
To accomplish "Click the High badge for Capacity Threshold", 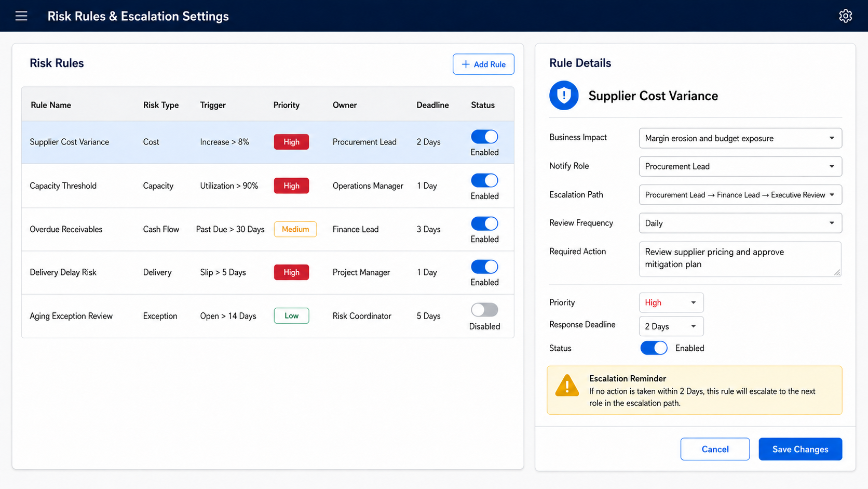I will [x=291, y=186].
